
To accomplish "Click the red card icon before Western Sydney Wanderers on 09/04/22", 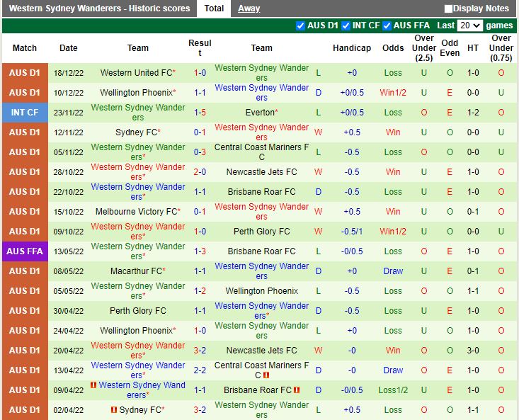I will [93, 385].
